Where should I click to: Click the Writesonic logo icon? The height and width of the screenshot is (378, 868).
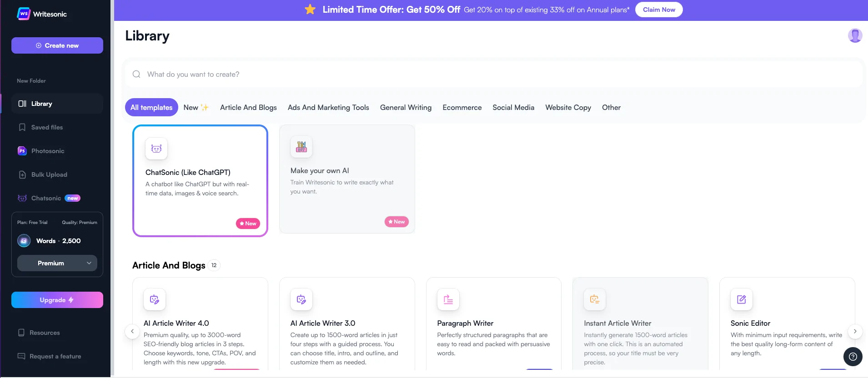[24, 14]
